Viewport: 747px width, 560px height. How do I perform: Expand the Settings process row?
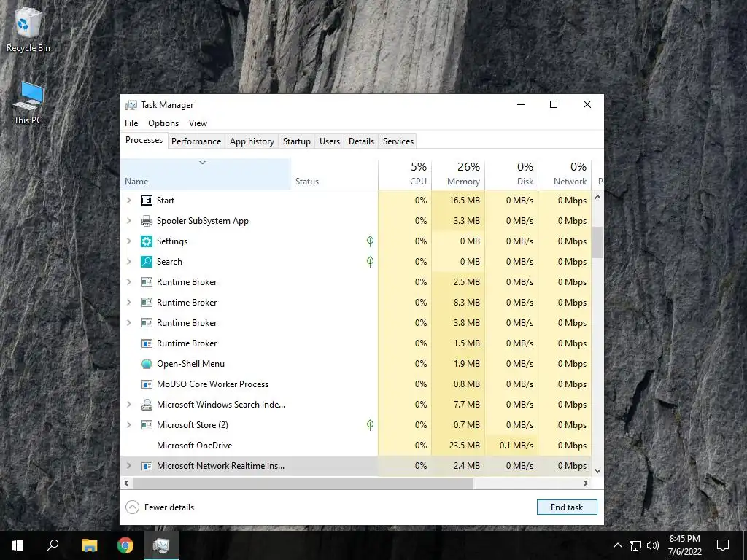point(128,241)
